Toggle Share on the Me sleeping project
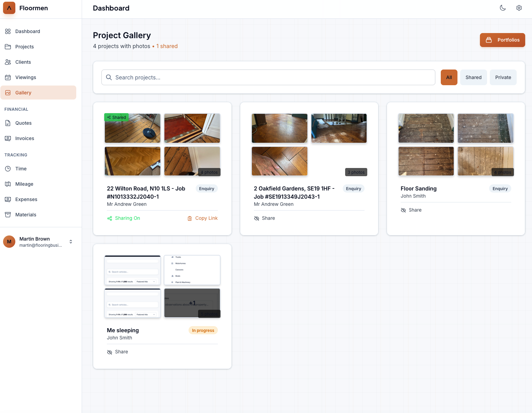The width and height of the screenshot is (532, 413). click(117, 352)
